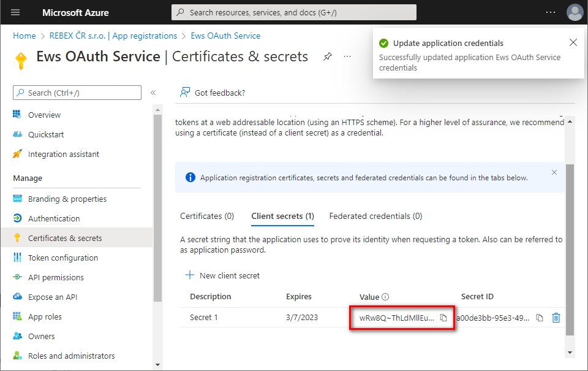588x371 pixels.
Task: Close the Update application credentials notification
Action: [573, 43]
